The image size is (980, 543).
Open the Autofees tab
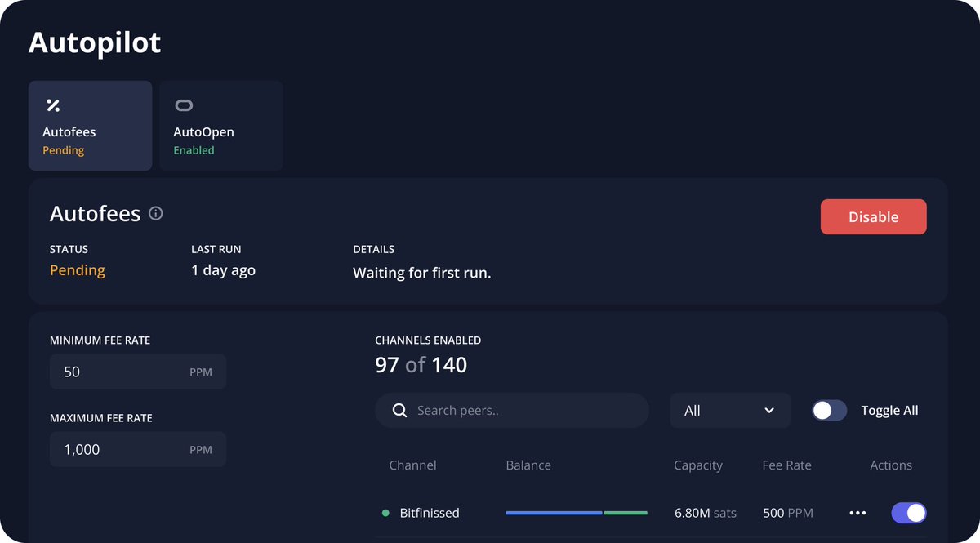click(x=90, y=126)
